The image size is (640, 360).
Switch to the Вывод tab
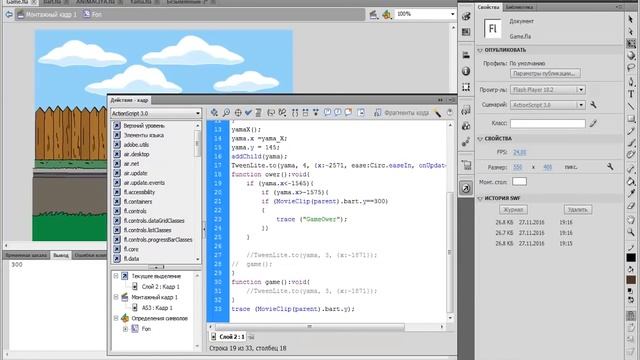[x=61, y=255]
